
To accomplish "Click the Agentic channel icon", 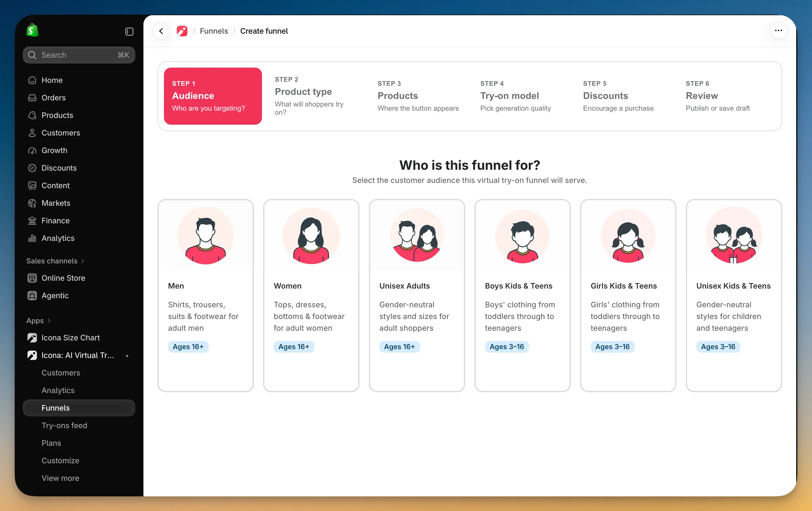I will [x=32, y=295].
